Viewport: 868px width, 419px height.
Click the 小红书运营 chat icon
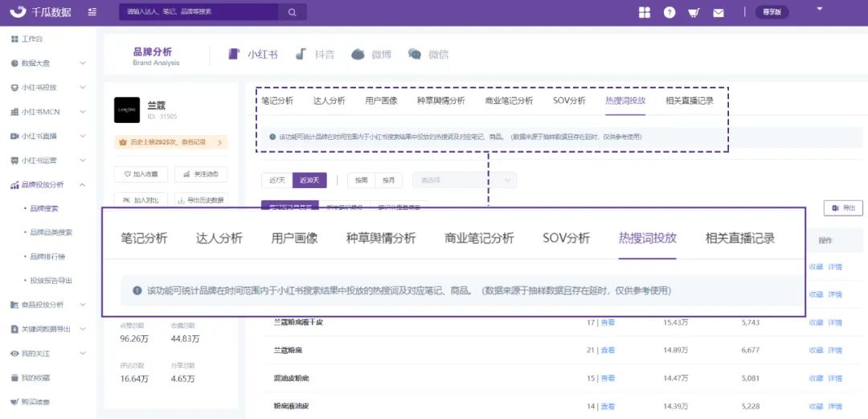pos(14,160)
